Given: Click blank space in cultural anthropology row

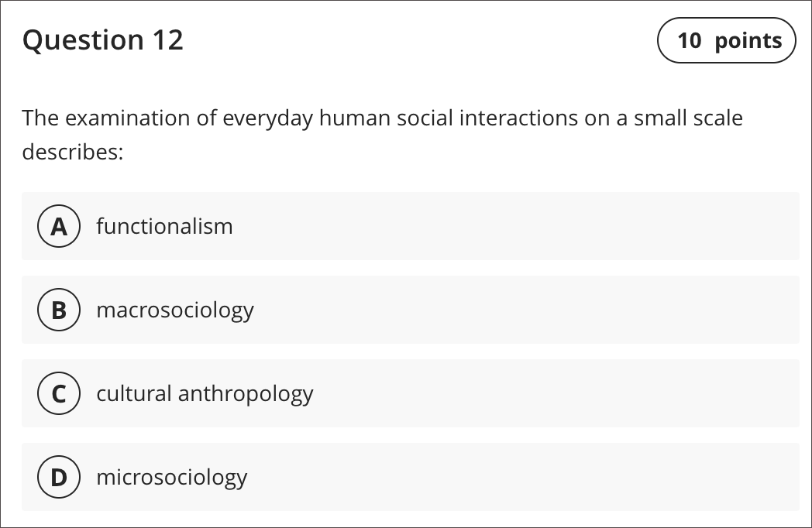Looking at the screenshot, I should tap(554, 393).
